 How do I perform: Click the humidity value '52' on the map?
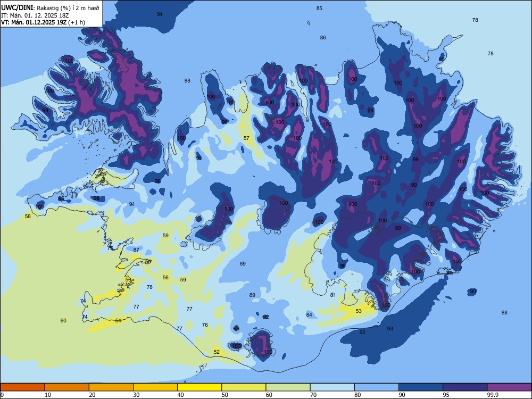tap(217, 352)
